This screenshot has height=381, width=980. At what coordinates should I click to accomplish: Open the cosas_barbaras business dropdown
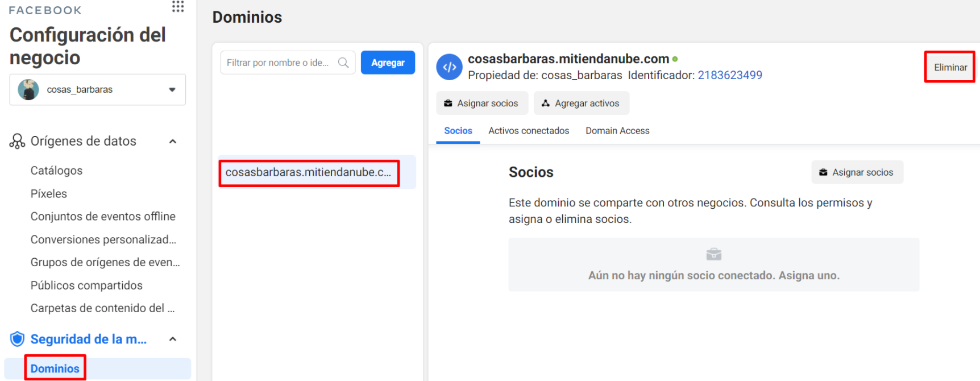tap(98, 89)
